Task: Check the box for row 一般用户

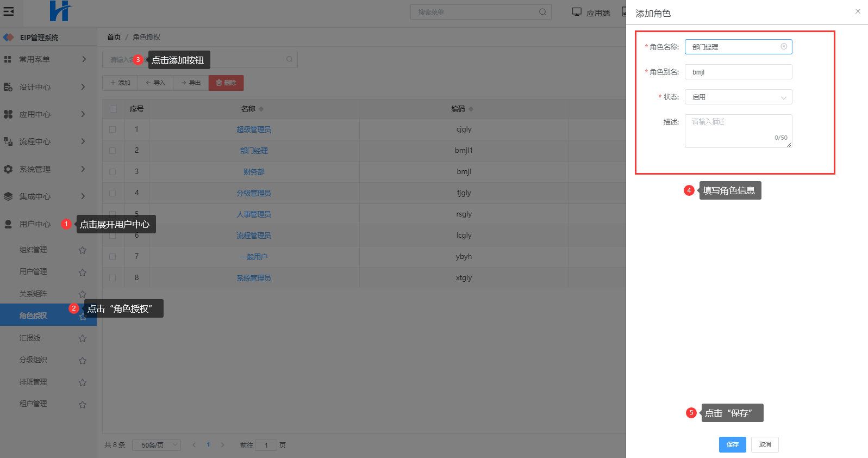Action: (113, 257)
